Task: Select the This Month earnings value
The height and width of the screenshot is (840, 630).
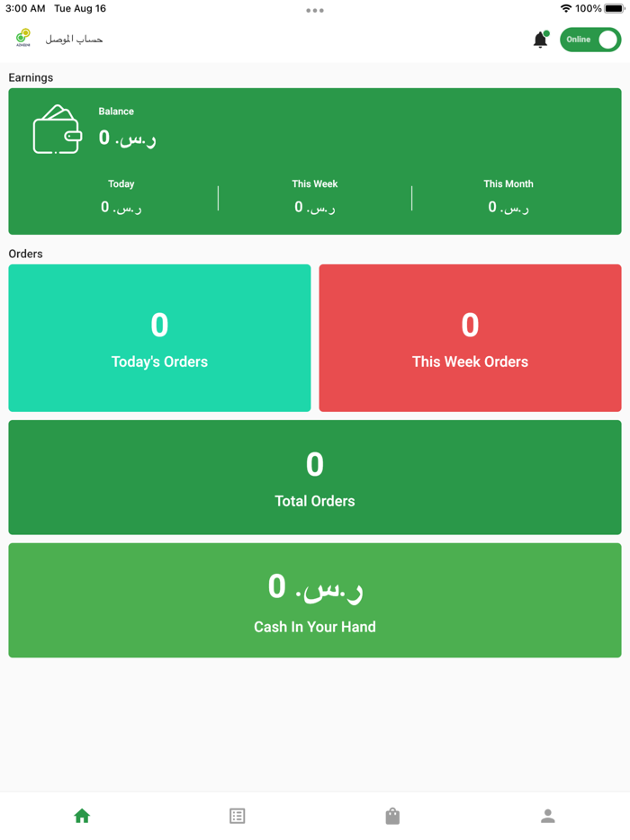Action: coord(508,206)
